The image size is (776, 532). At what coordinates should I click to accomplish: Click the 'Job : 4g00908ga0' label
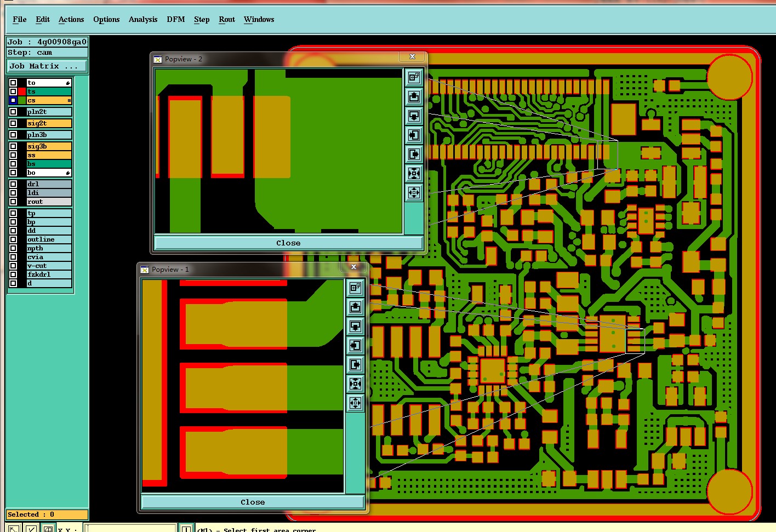pyautogui.click(x=47, y=42)
